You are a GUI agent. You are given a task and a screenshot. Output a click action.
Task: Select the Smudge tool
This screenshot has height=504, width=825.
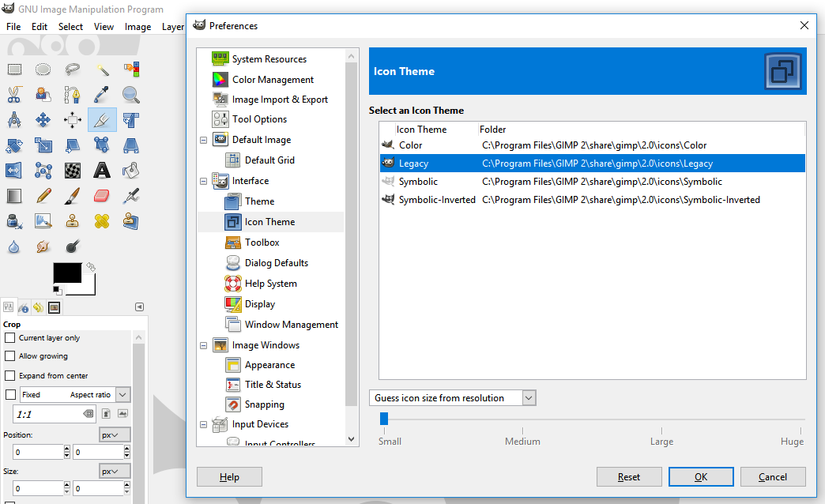pyautogui.click(x=43, y=246)
